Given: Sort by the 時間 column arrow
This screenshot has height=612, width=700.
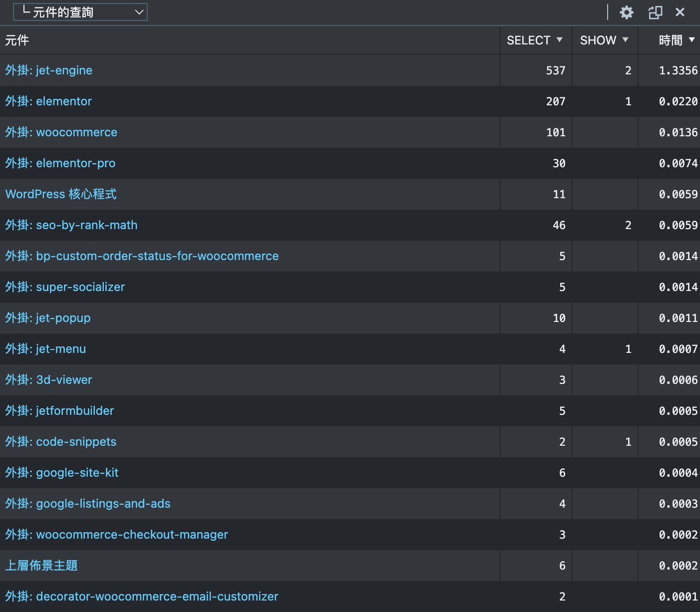Looking at the screenshot, I should point(692,40).
